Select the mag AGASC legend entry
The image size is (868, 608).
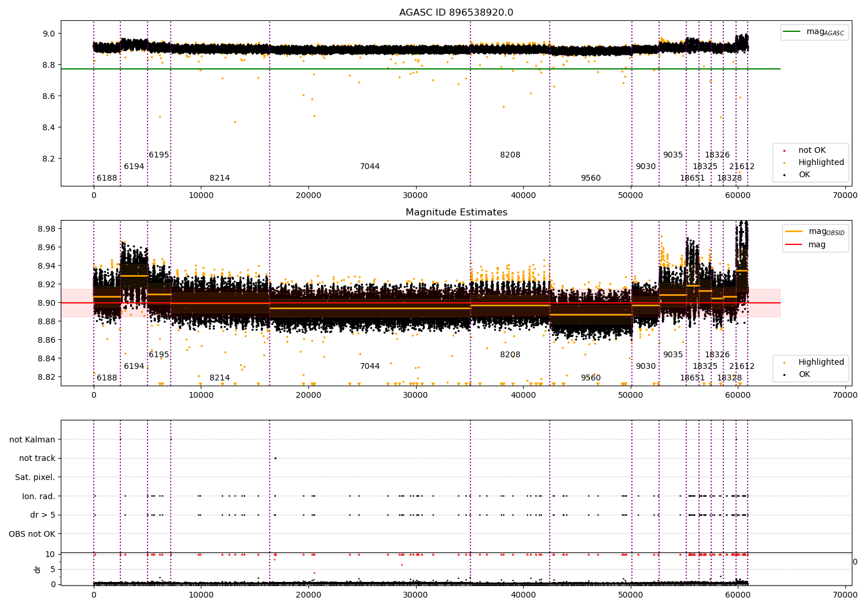point(814,32)
